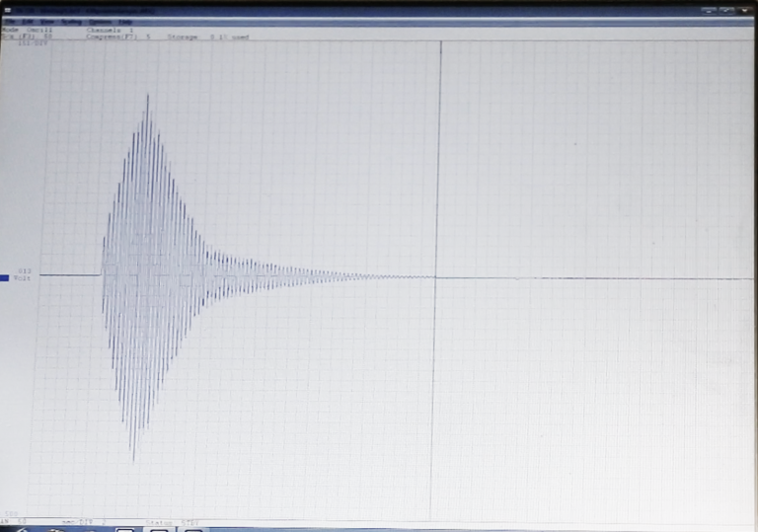Minimize the oscilloscope window
This screenshot has height=532, width=758.
click(709, 10)
